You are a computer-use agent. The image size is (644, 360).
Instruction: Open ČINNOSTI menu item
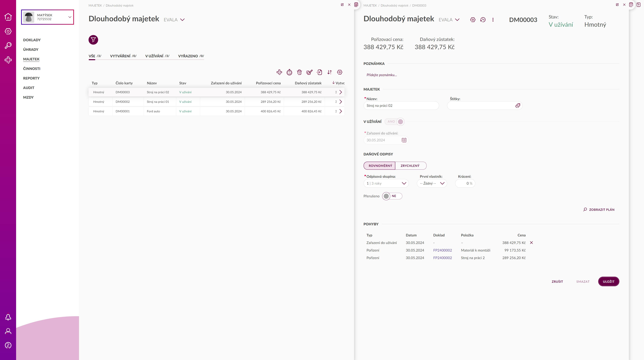click(32, 69)
